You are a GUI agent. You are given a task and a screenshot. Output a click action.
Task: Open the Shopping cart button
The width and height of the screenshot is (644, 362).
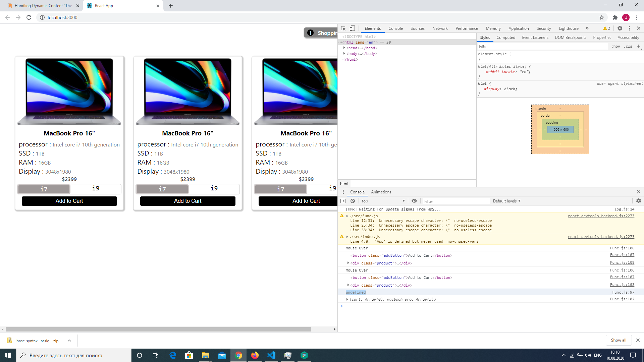click(x=321, y=33)
